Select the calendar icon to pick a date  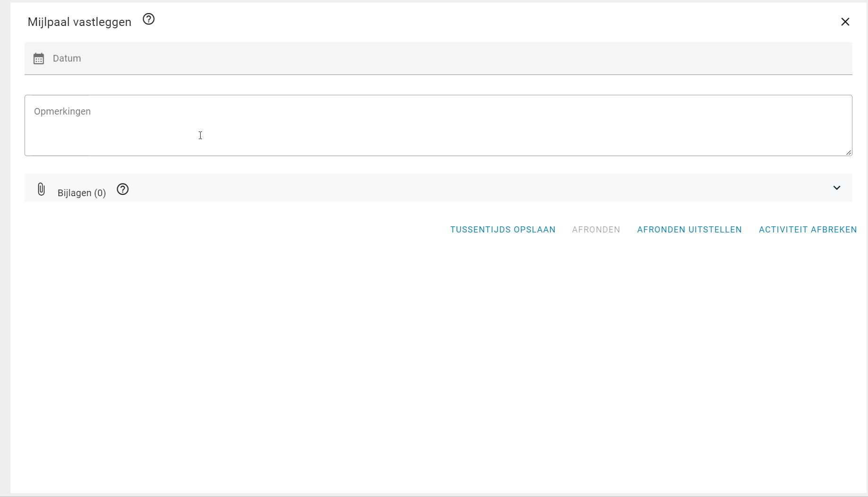click(38, 58)
